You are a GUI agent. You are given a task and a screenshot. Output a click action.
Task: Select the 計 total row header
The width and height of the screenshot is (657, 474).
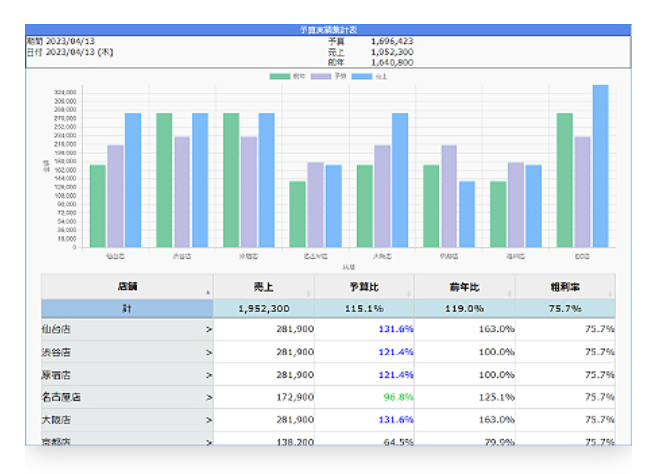pyautogui.click(x=127, y=309)
